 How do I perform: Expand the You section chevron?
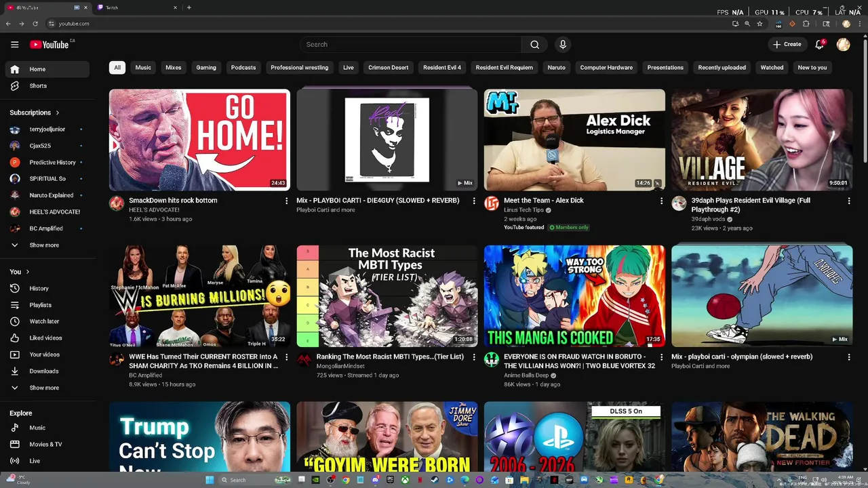coord(28,272)
